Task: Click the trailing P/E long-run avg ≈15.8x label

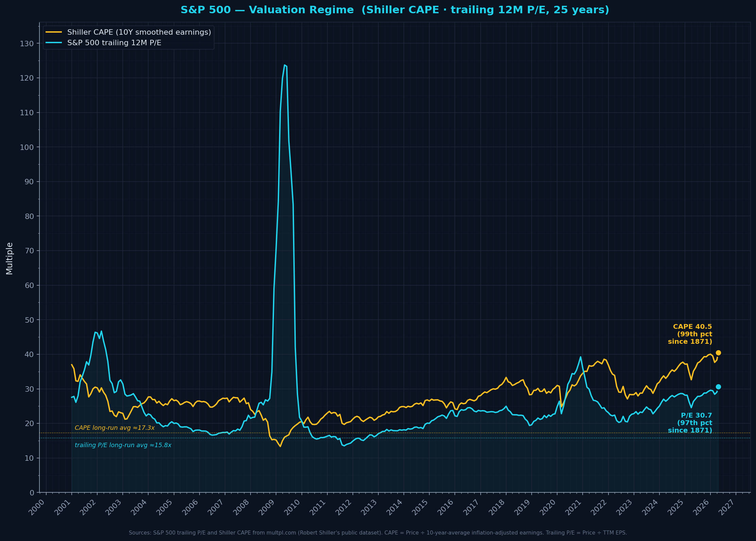Action: click(x=123, y=445)
